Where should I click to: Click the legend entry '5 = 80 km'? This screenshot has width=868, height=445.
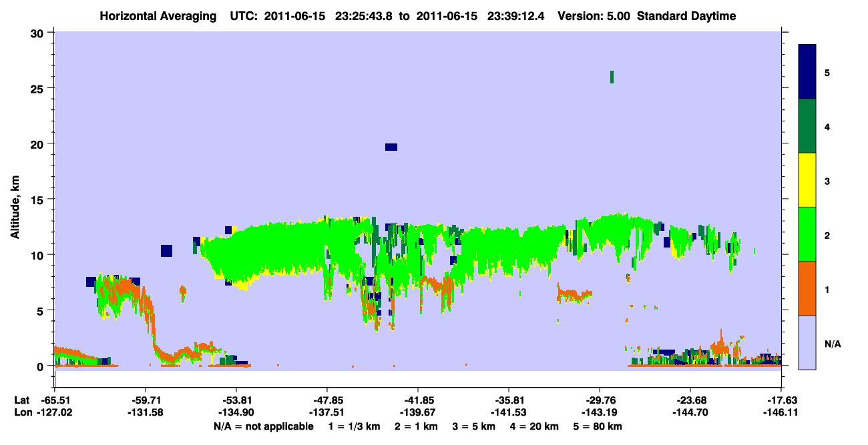tap(598, 426)
